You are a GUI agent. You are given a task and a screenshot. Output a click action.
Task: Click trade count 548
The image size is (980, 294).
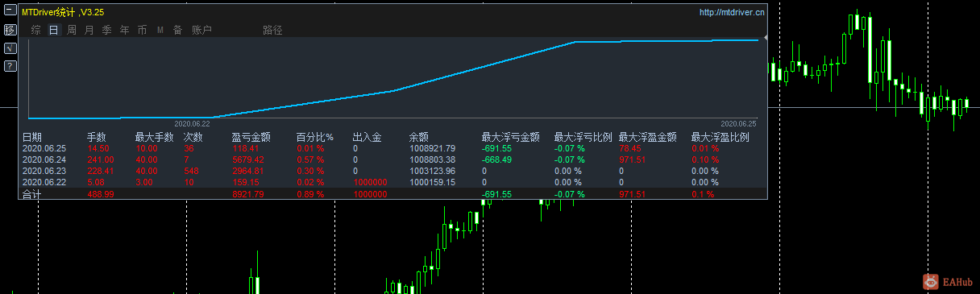(x=191, y=171)
